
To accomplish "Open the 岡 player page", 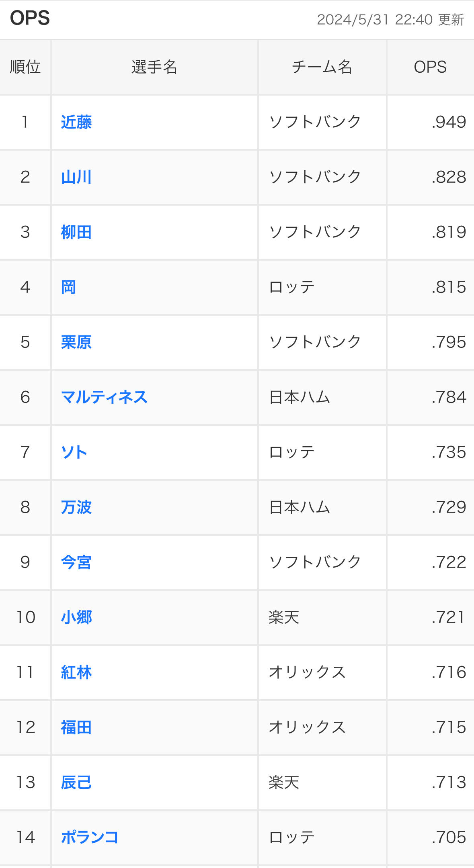I will coord(69,287).
